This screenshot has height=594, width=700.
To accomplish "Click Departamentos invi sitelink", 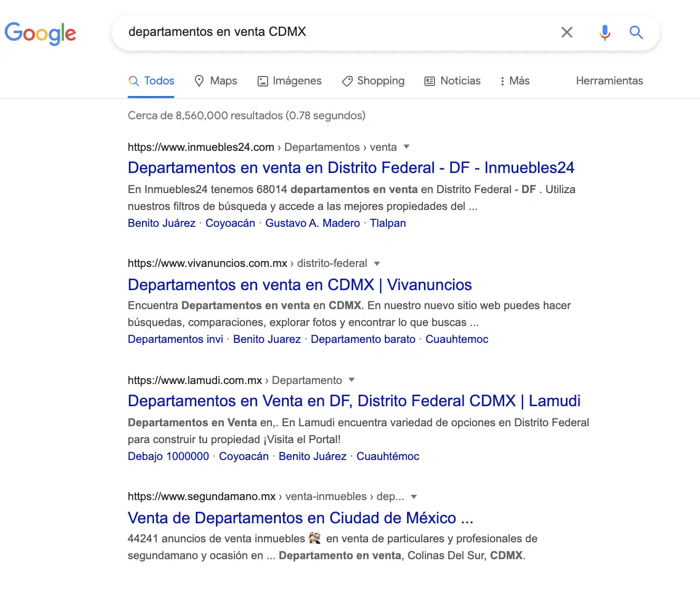I will point(175,339).
